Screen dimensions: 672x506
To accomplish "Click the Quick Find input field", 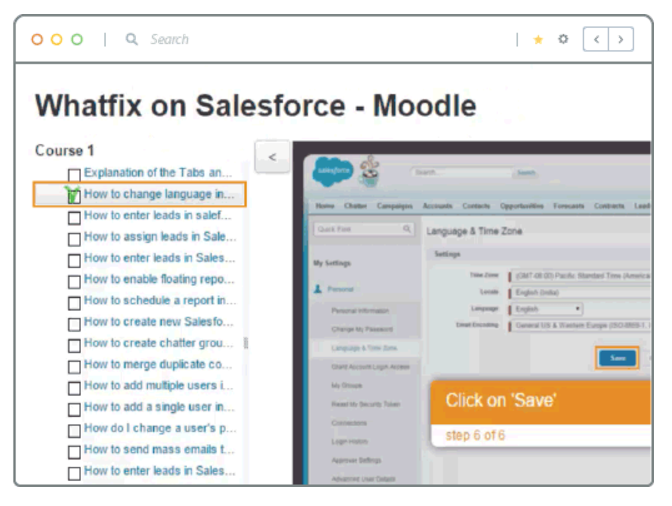I will pos(363,229).
